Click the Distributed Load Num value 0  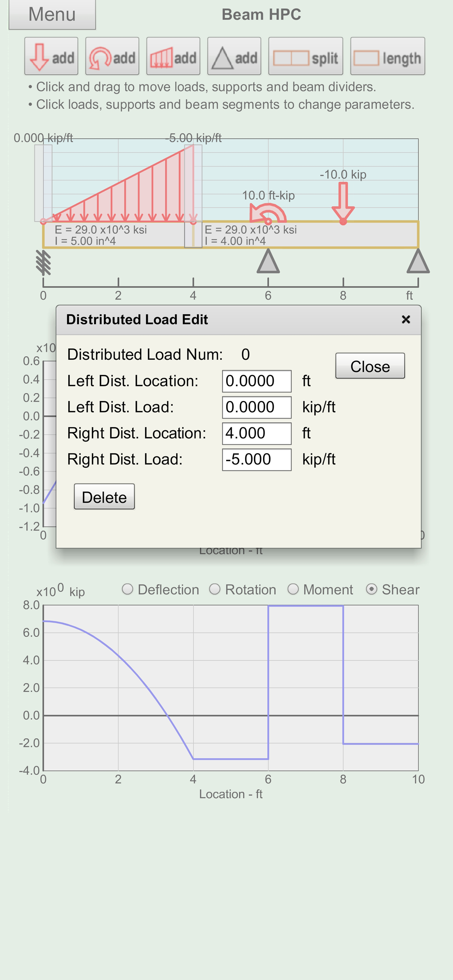245,355
